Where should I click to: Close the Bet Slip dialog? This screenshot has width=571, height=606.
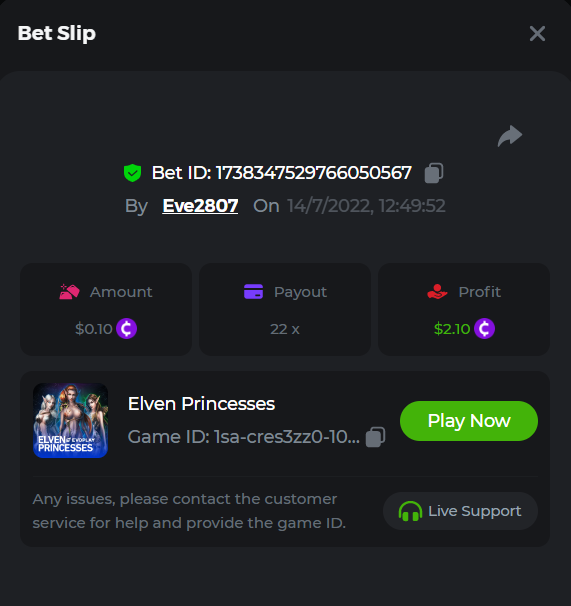(537, 34)
